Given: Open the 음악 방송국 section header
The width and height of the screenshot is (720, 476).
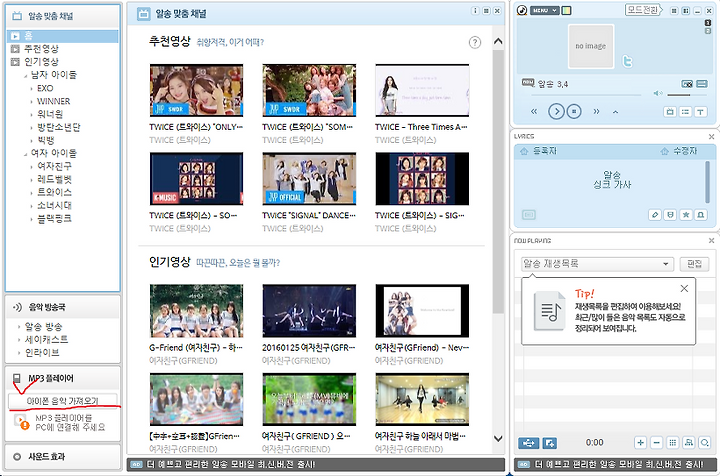Looking at the screenshot, I should [63, 307].
